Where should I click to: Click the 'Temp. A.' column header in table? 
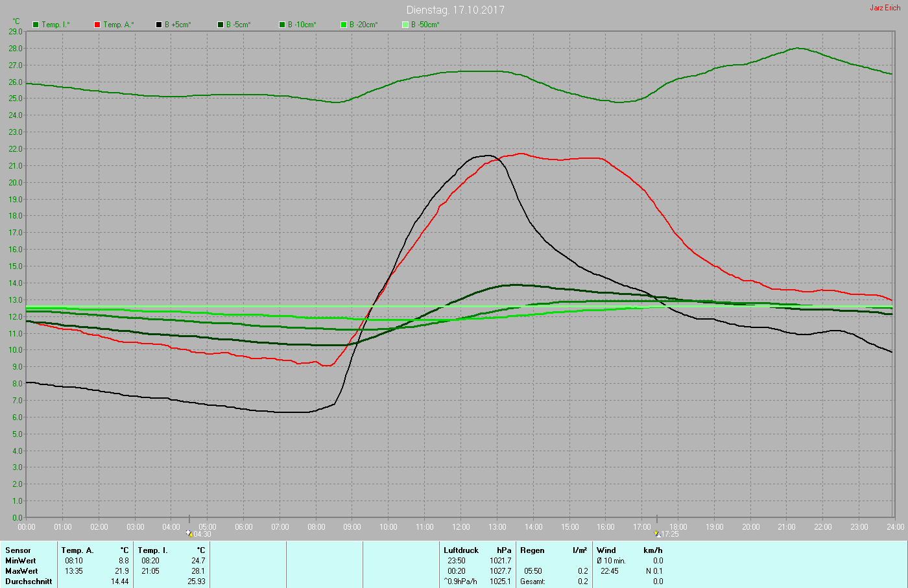[x=77, y=550]
